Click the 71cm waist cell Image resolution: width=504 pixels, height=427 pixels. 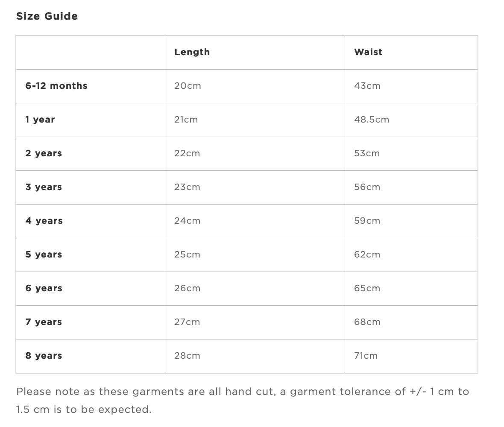coord(411,356)
